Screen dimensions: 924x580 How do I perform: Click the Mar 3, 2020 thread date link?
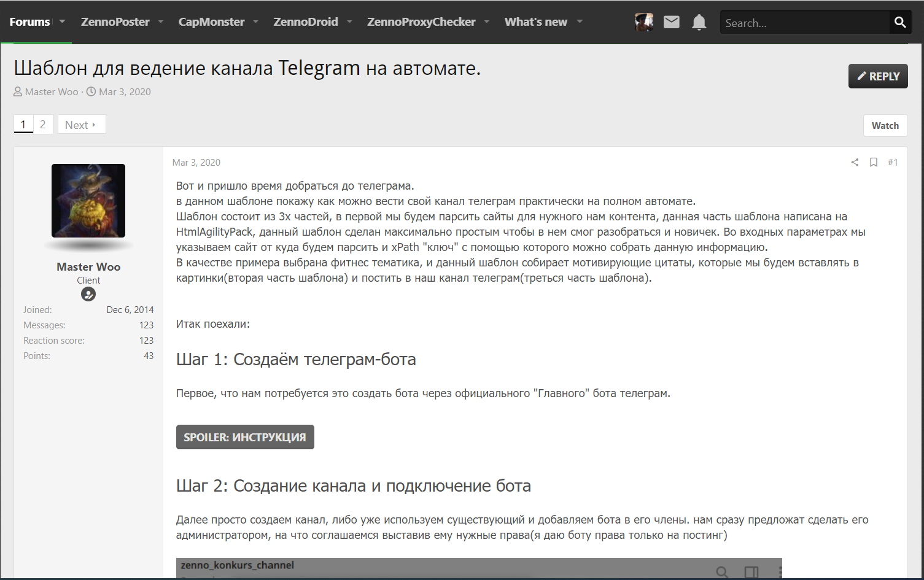[125, 91]
